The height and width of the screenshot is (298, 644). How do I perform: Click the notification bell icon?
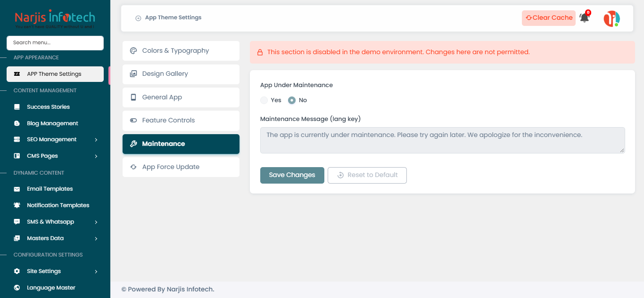pyautogui.click(x=584, y=18)
